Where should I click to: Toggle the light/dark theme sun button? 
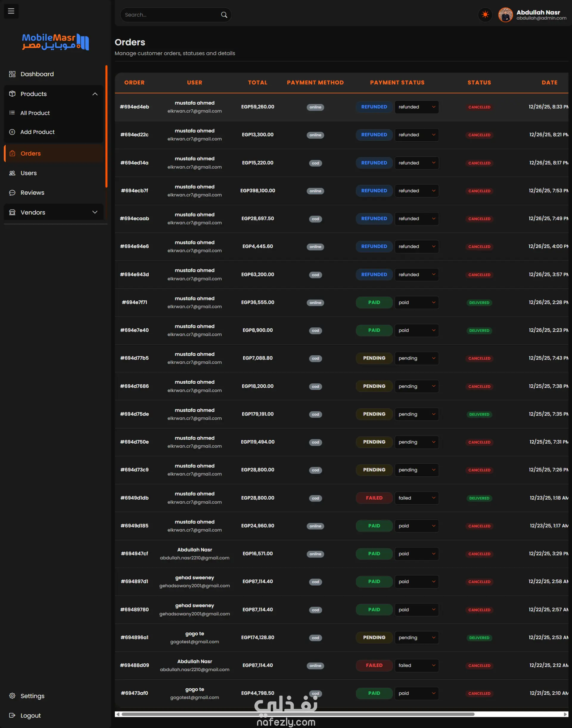[x=485, y=15]
